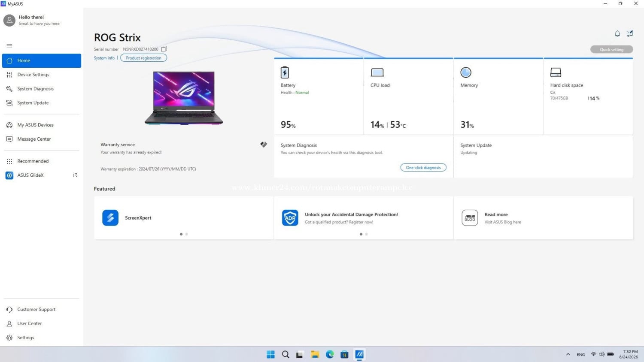This screenshot has height=362, width=644.
Task: Click the CPU load 14% value
Action: [x=377, y=125]
